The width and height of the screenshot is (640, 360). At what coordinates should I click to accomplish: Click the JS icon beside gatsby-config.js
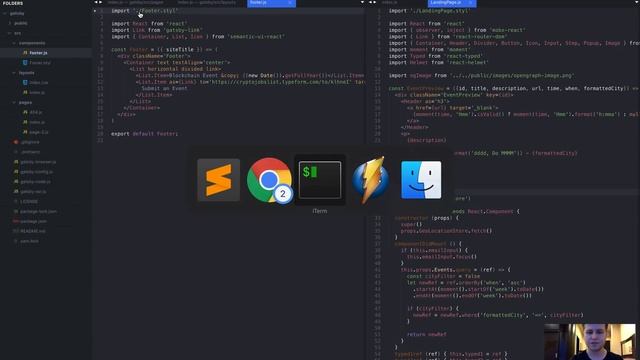click(x=16, y=172)
